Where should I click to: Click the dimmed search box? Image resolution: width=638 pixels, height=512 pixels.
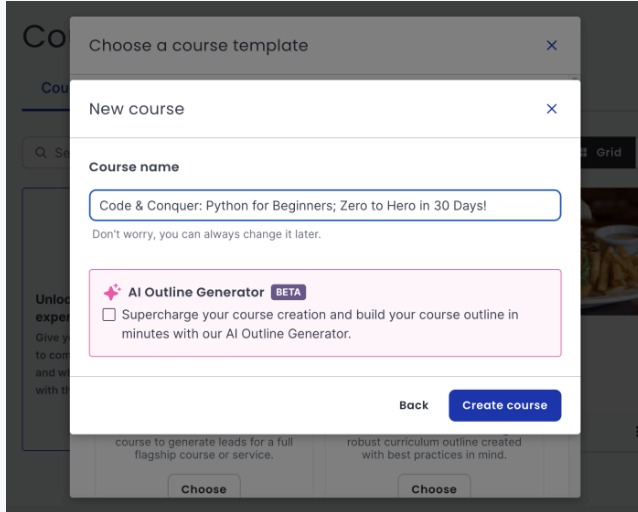(x=46, y=153)
